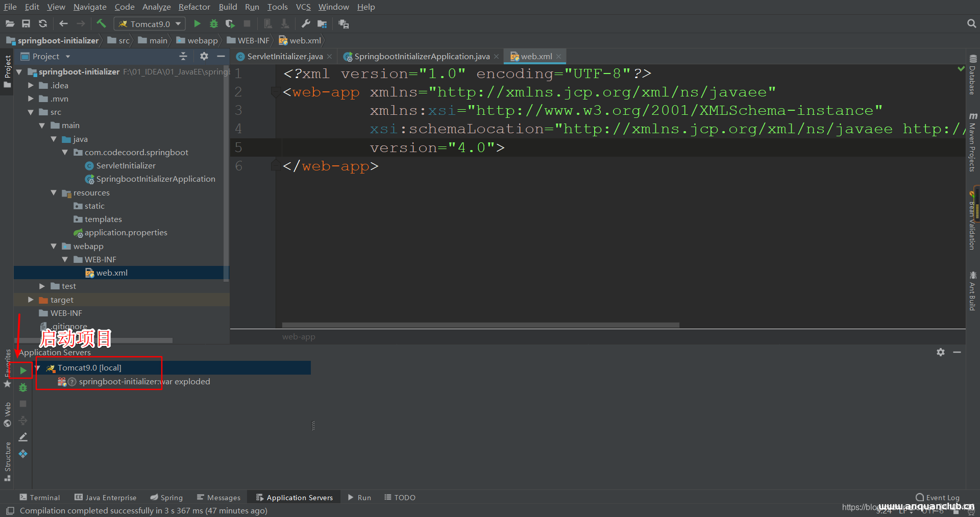Viewport: 980px width, 517px height.
Task: Click the Build project hammer icon
Action: pos(101,23)
